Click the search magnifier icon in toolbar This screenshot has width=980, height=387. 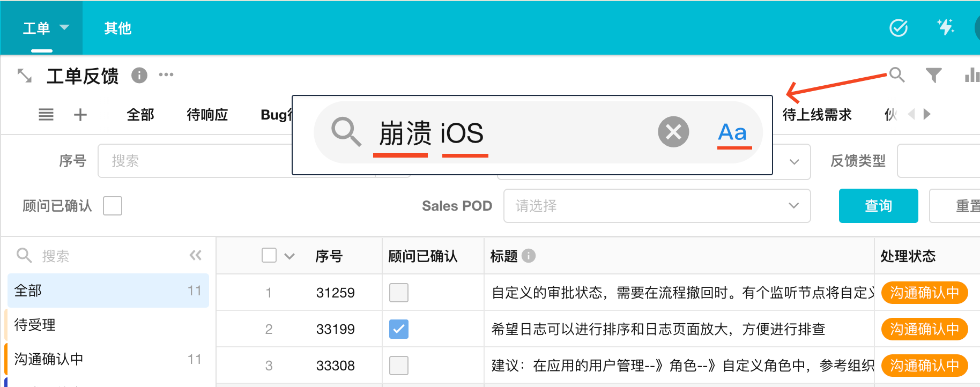pyautogui.click(x=896, y=75)
